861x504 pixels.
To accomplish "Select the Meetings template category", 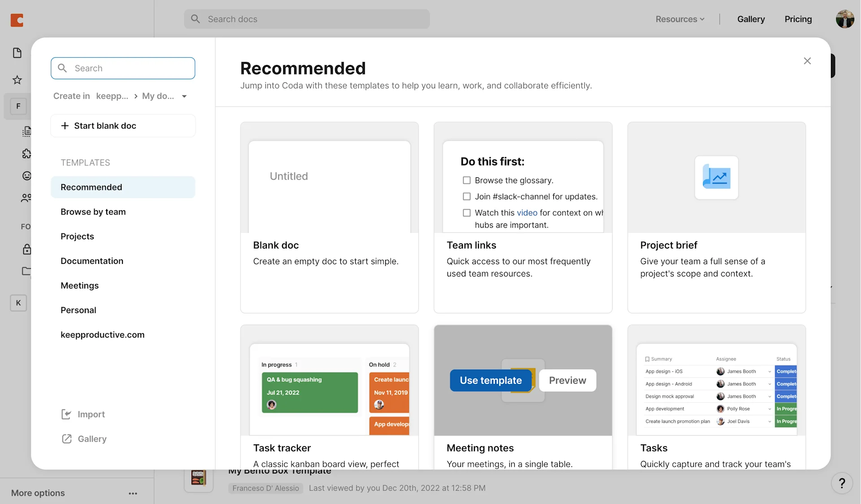I will tap(79, 285).
